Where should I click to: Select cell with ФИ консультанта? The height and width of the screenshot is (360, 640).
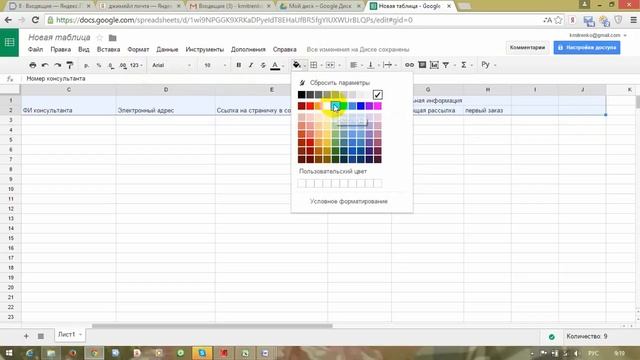point(69,110)
